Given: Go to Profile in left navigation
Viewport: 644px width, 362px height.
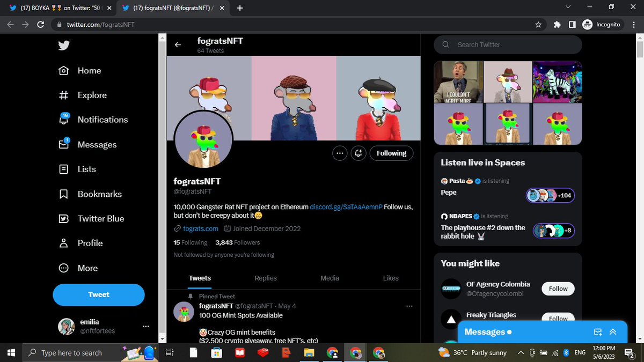Looking at the screenshot, I should coord(80,243).
